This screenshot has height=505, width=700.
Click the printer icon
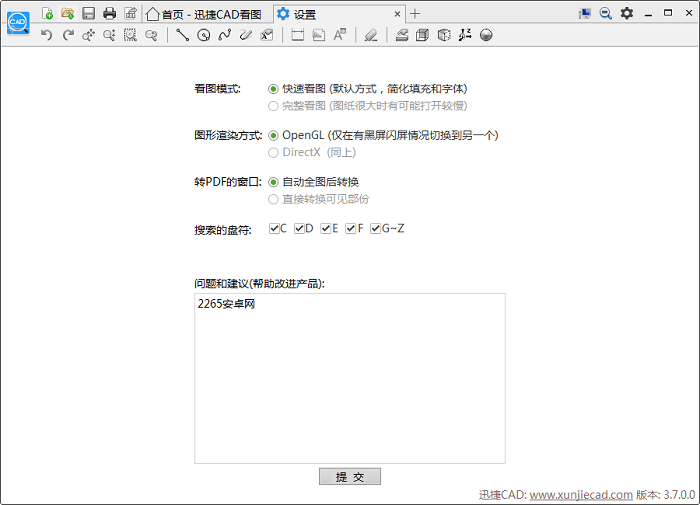pos(109,13)
